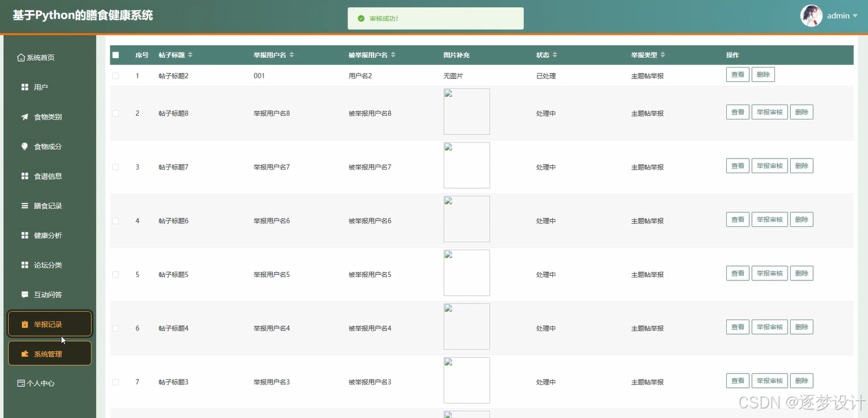The width and height of the screenshot is (868, 418).
Task: Click the briefcase icon beside 系统管理
Action: [25, 354]
